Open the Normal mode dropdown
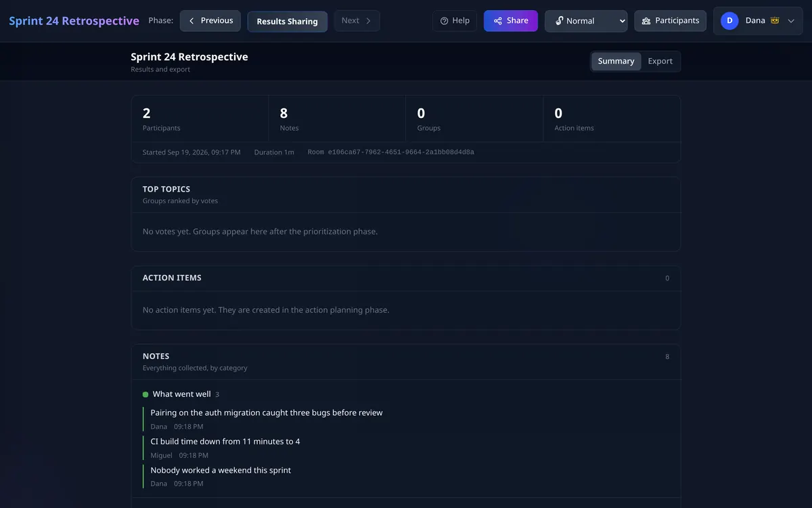The width and height of the screenshot is (812, 508). pos(586,21)
